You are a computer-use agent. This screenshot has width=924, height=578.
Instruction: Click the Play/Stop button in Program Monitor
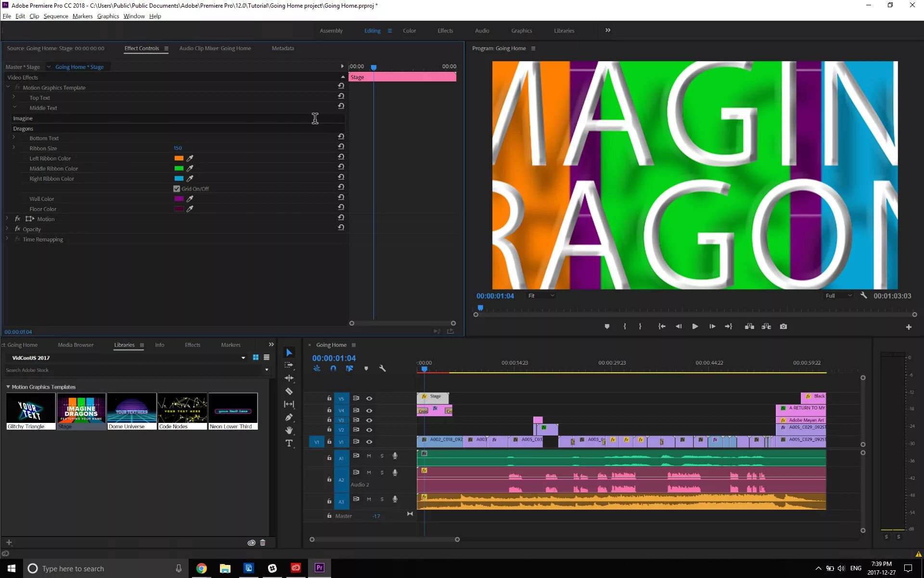pos(694,326)
